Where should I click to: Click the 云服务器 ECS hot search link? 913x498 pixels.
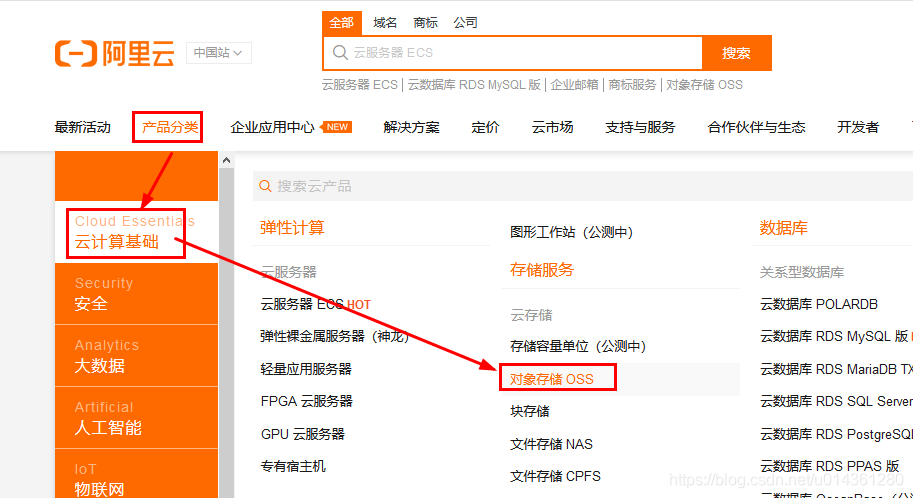pos(360,85)
